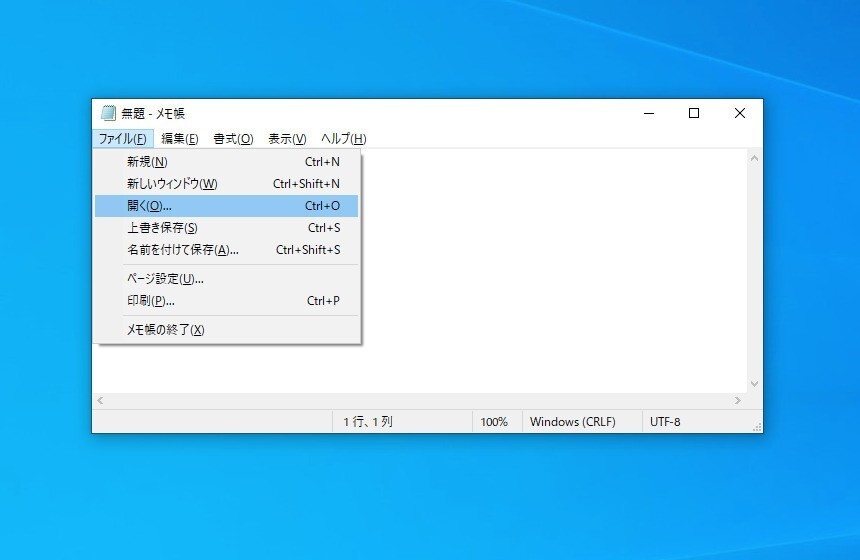Select 開く(O)... menu item

[227, 206]
